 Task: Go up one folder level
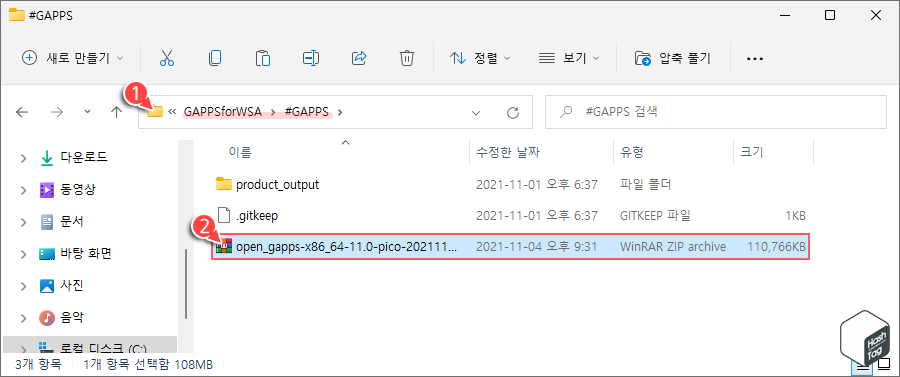117,112
